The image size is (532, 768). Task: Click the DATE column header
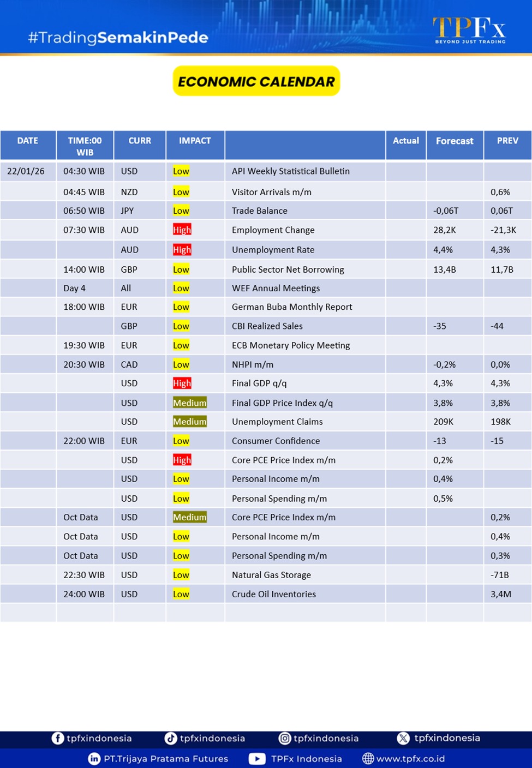pyautogui.click(x=28, y=141)
